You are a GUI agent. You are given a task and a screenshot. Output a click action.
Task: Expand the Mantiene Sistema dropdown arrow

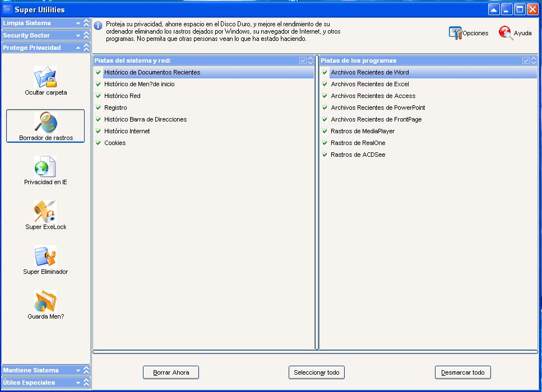click(x=78, y=370)
